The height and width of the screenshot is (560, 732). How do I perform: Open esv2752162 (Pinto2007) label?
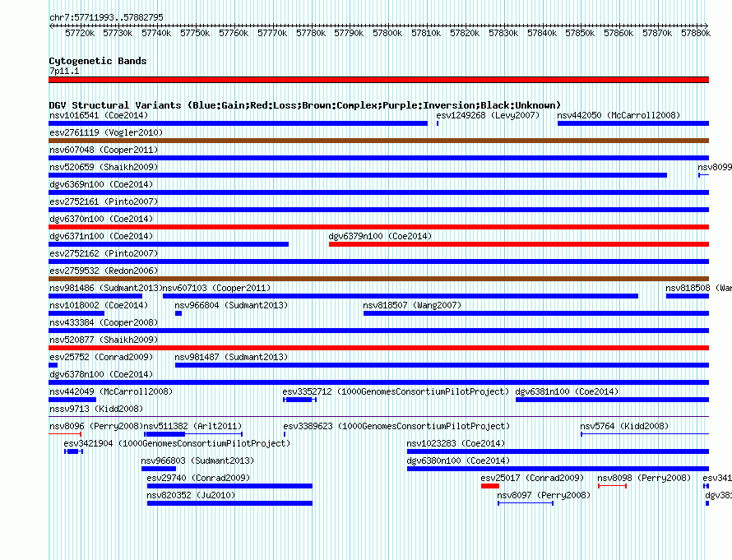[104, 253]
